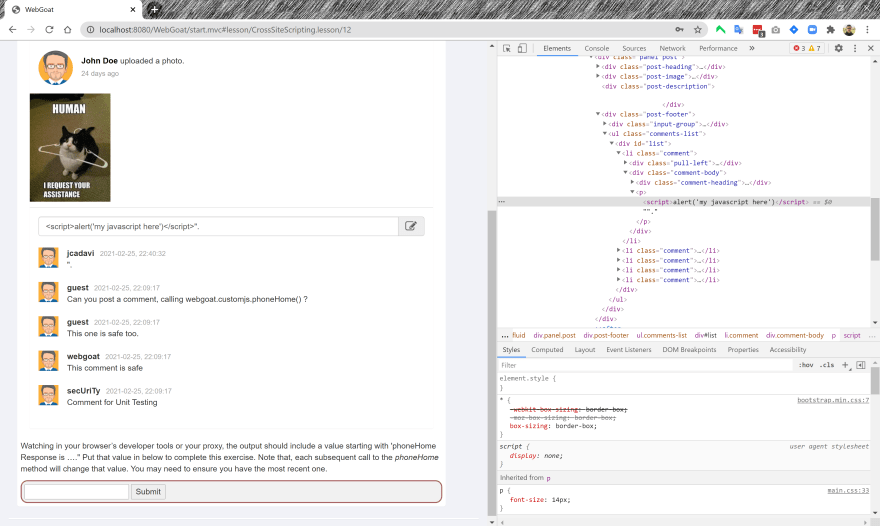Open the red password manager extension
The image size is (880, 526).
click(758, 30)
